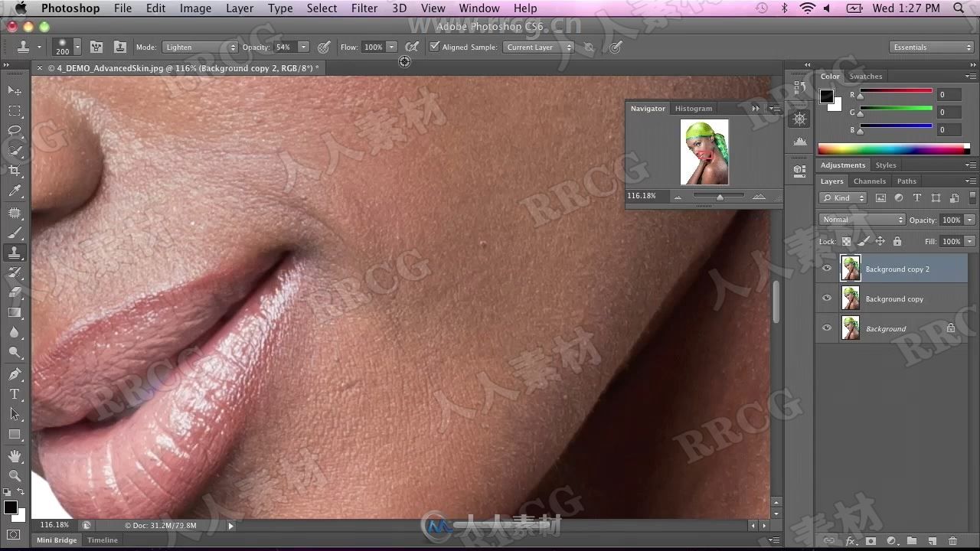The height and width of the screenshot is (551, 980).
Task: Open the Flow 100% dropdown arrow
Action: coord(392,47)
